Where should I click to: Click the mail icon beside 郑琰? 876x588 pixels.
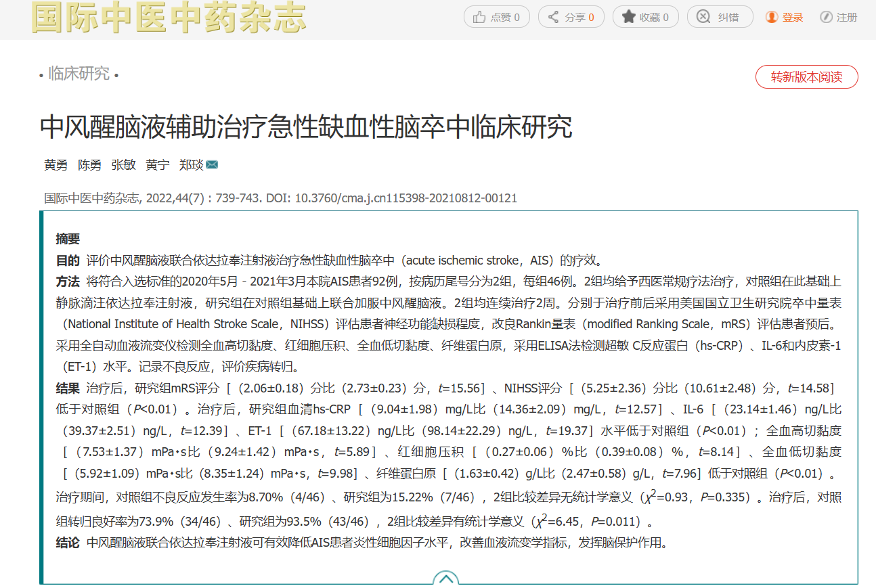(212, 164)
